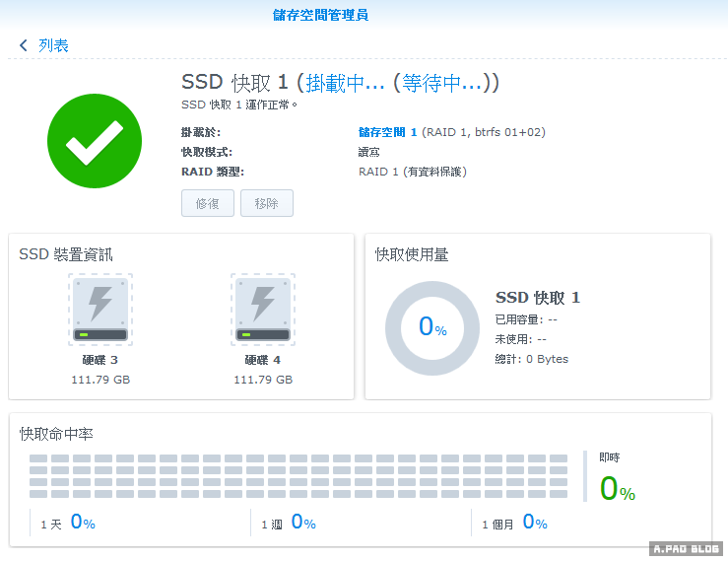
Task: Click the 1 天 hit rate value
Action: pyautogui.click(x=82, y=524)
